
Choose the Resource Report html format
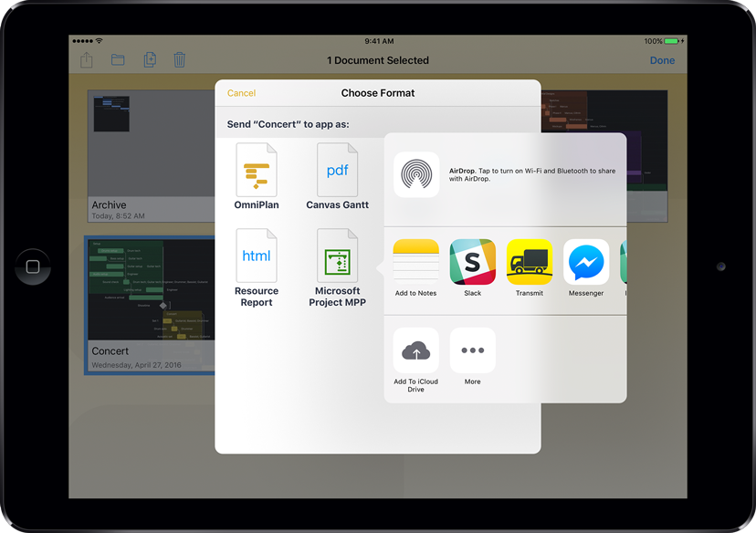coord(257,256)
